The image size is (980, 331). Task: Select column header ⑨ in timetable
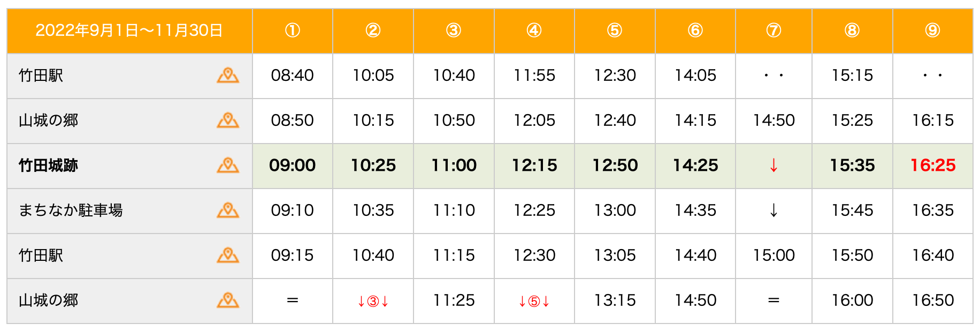[x=932, y=31]
